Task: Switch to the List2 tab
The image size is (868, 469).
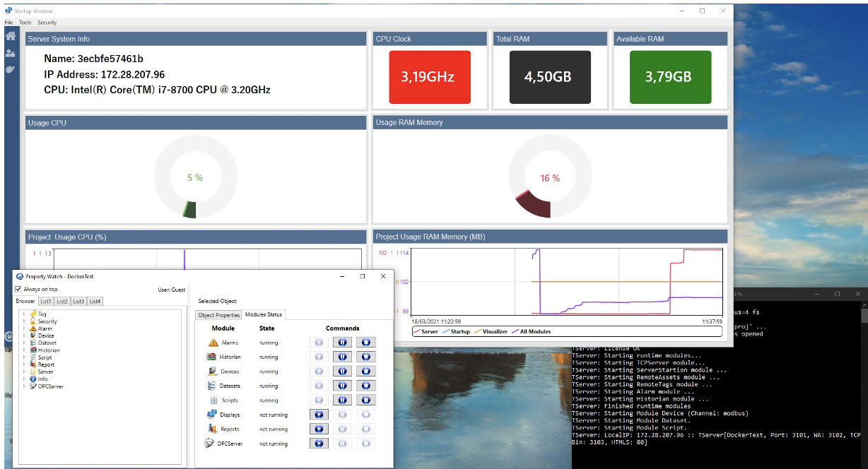Action: click(63, 302)
